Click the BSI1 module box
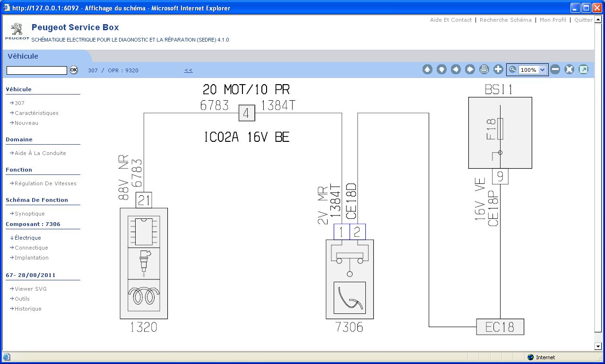The height and width of the screenshot is (364, 605). [500, 133]
